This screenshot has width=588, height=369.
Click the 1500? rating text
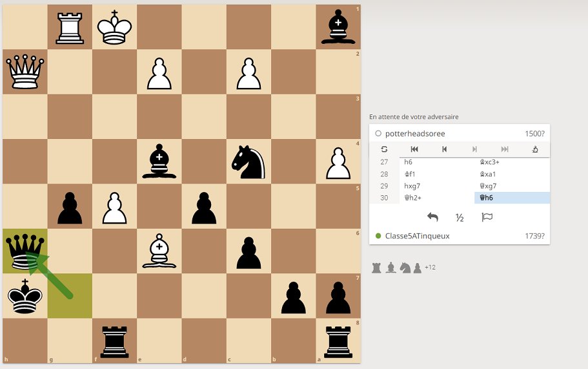tap(534, 134)
